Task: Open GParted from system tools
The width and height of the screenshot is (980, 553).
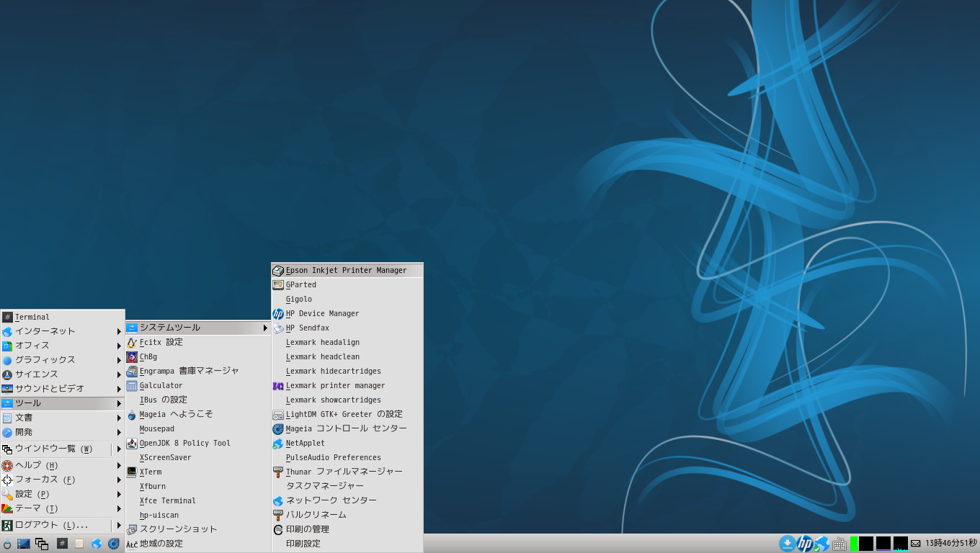Action: pos(347,284)
